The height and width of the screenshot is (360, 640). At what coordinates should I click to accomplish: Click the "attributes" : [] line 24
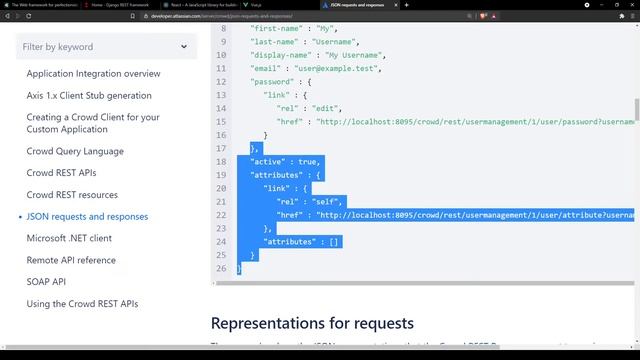[301, 242]
